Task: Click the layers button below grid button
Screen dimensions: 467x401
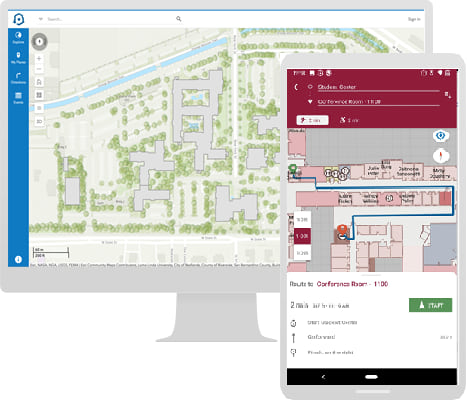Action: tap(39, 108)
